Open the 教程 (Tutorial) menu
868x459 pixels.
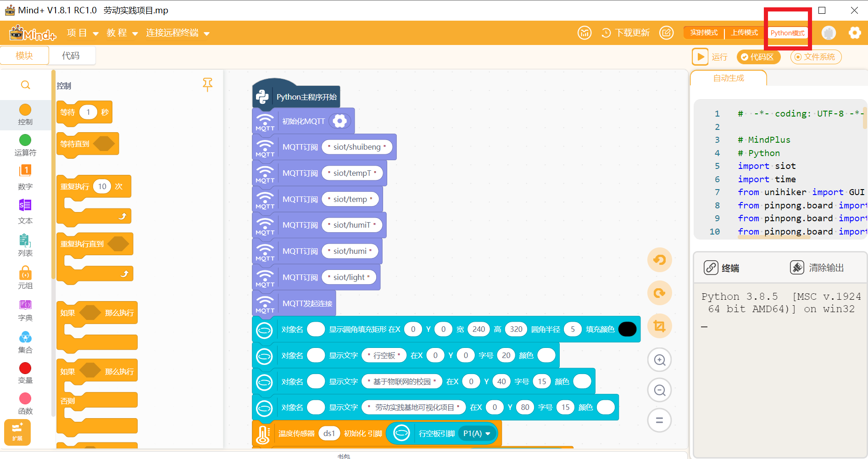122,33
